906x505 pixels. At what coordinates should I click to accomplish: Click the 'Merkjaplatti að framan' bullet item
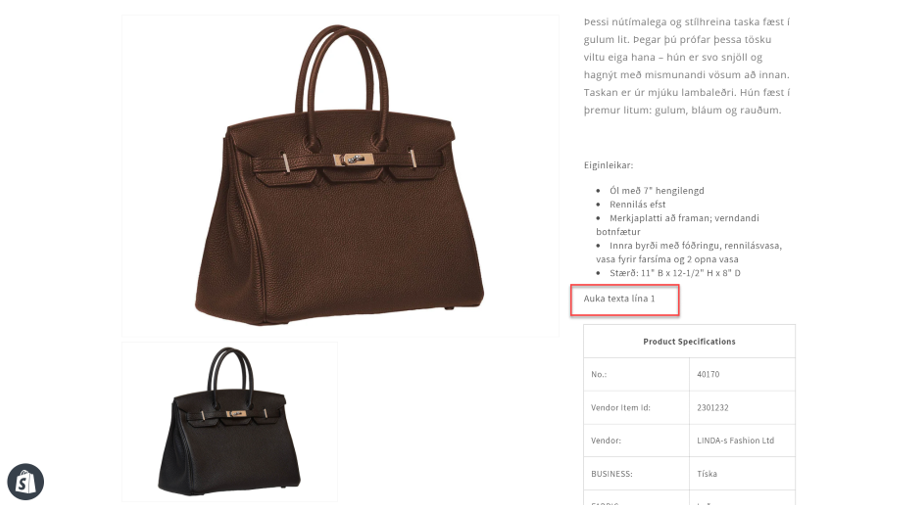coord(678,225)
